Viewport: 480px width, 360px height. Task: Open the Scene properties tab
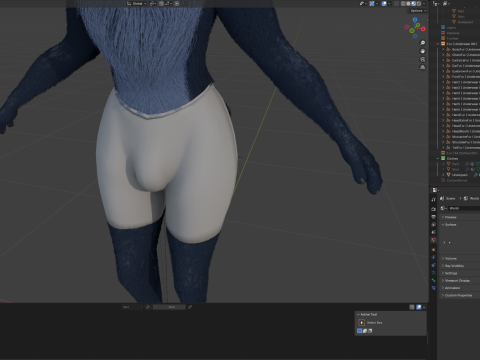[x=433, y=232]
